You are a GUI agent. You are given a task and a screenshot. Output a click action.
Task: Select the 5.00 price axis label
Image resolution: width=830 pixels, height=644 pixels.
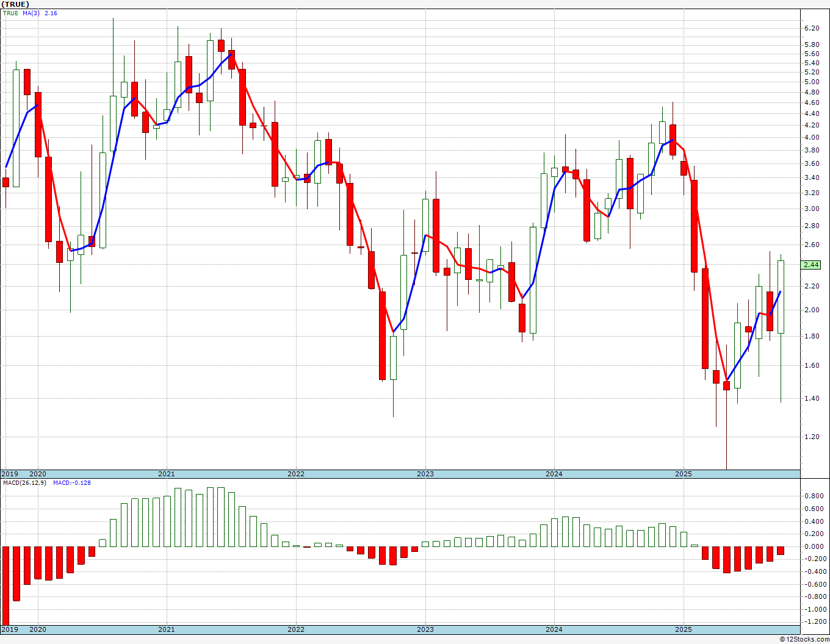pyautogui.click(x=812, y=82)
